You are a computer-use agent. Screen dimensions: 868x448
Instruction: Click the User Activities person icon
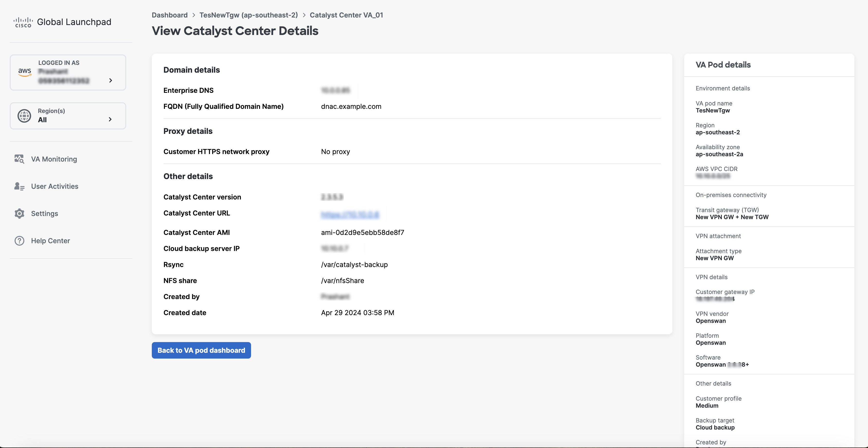click(x=19, y=186)
